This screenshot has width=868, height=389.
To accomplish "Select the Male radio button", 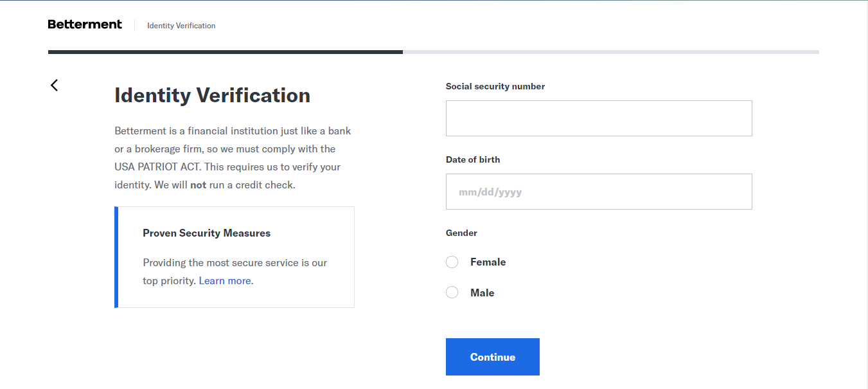I will tap(452, 293).
